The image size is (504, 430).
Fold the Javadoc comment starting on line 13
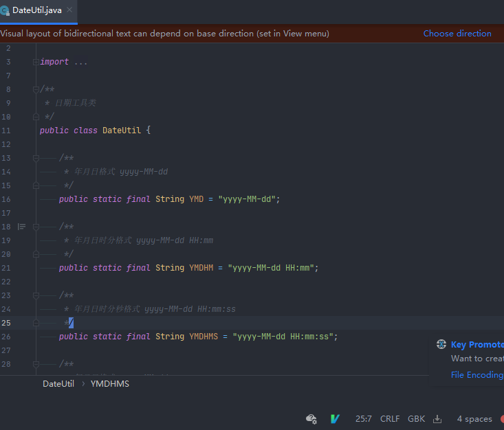coord(36,158)
